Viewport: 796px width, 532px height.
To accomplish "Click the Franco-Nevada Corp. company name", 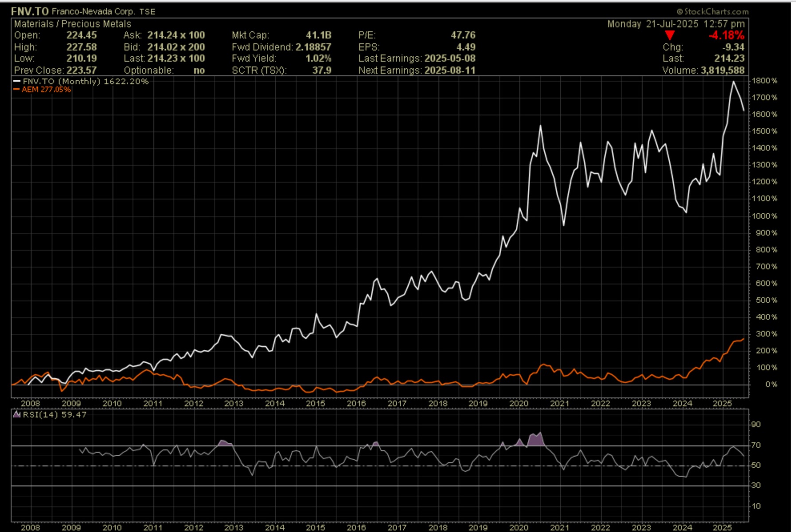I will point(93,12).
